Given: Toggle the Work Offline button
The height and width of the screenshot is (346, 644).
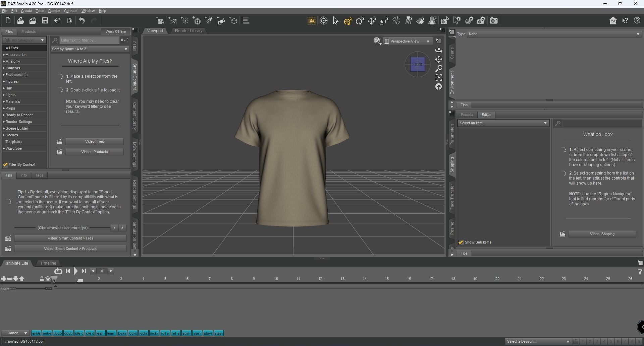Looking at the screenshot, I should click(116, 31).
